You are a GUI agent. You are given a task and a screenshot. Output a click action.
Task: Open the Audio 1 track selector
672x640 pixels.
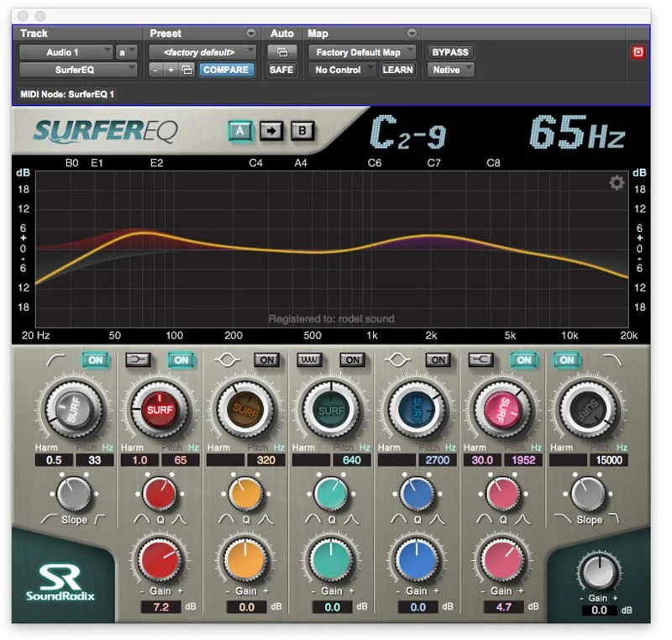click(66, 52)
